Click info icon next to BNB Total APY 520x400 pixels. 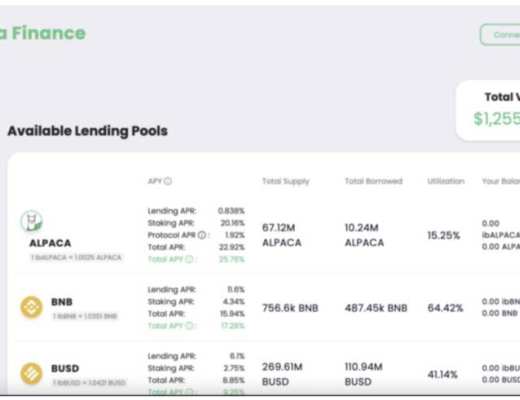click(x=189, y=325)
